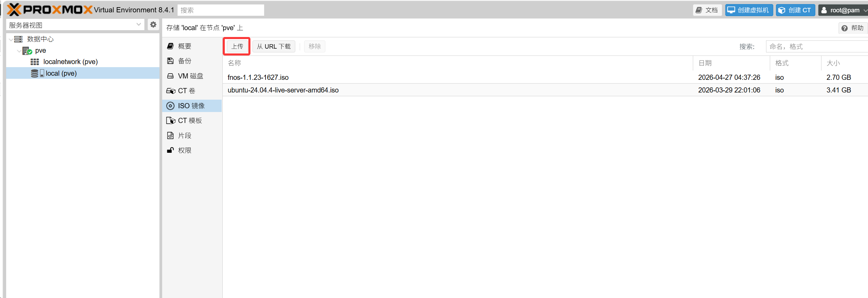Click the 命名, 格式 search filter field
This screenshot has height=298, width=868.
click(x=816, y=47)
